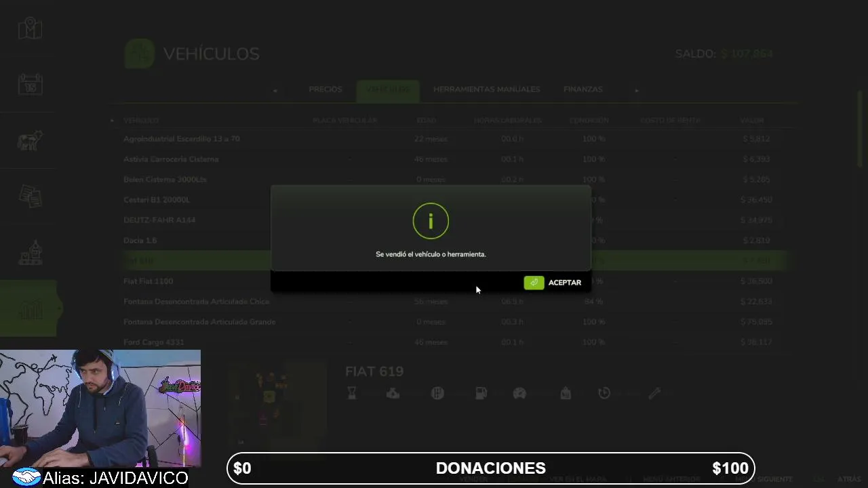Click the handshake icon beside Alias
Image resolution: width=868 pixels, height=488 pixels.
click(26, 477)
